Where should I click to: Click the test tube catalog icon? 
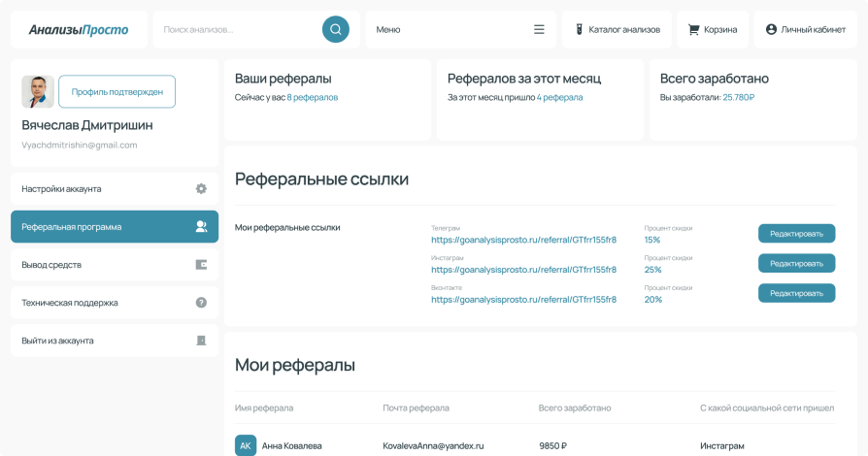(579, 29)
